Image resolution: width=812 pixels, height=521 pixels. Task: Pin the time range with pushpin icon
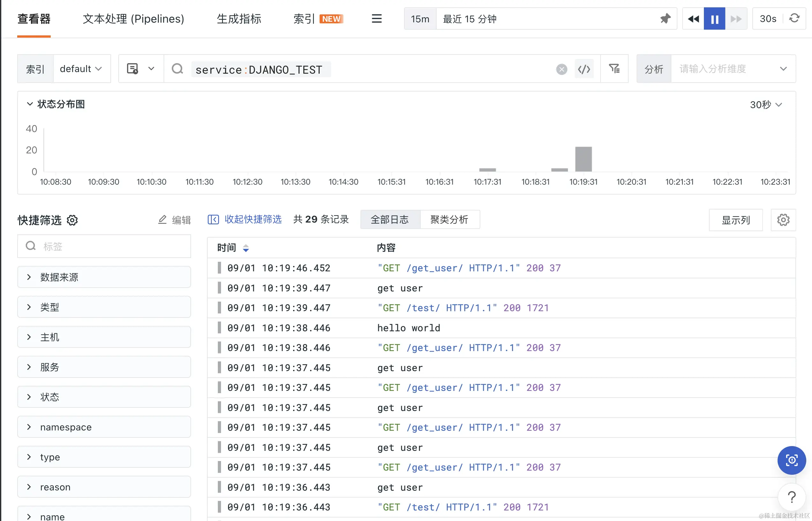tap(665, 18)
